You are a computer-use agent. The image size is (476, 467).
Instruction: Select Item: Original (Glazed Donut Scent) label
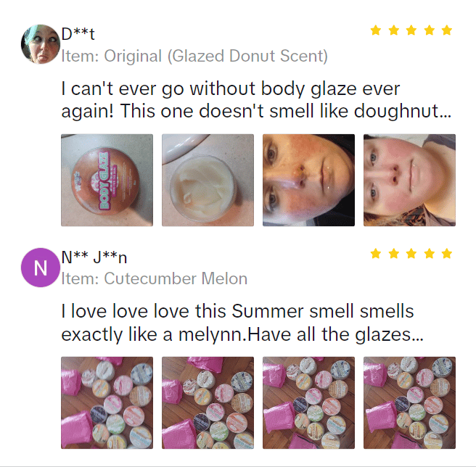(x=194, y=56)
